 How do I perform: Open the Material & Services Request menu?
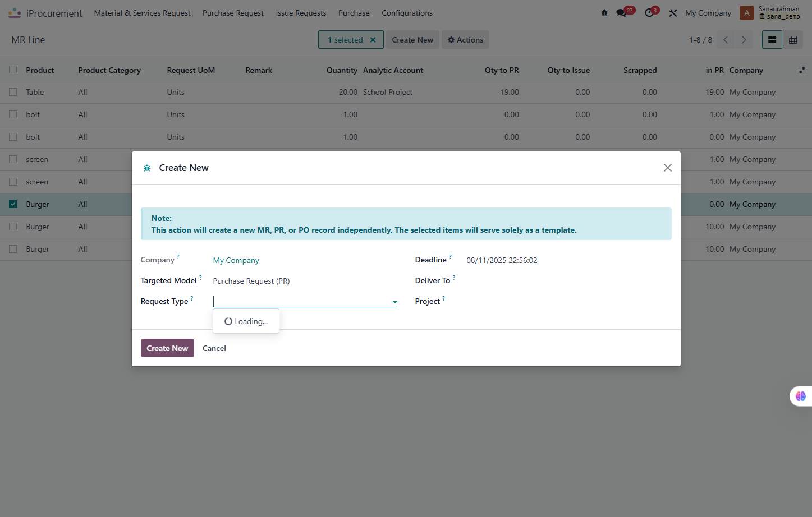[x=142, y=13]
